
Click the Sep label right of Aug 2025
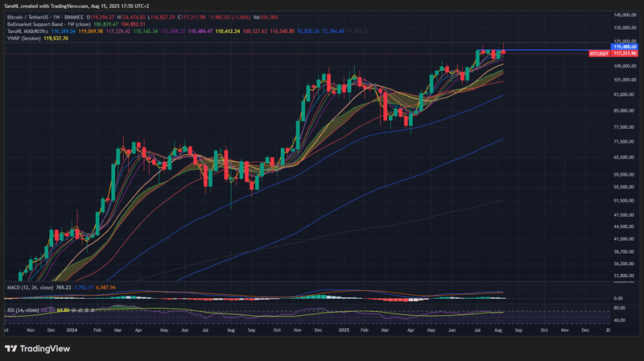[x=518, y=330]
